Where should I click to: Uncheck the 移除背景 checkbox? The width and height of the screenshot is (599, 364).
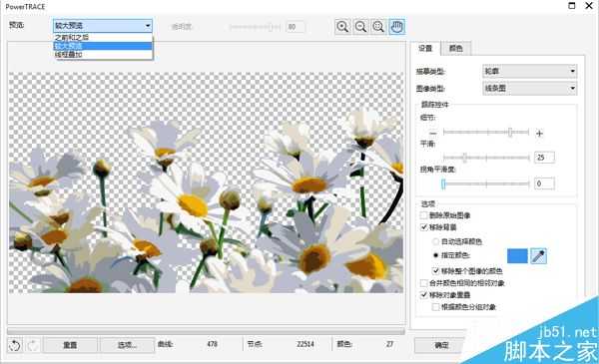coord(424,227)
